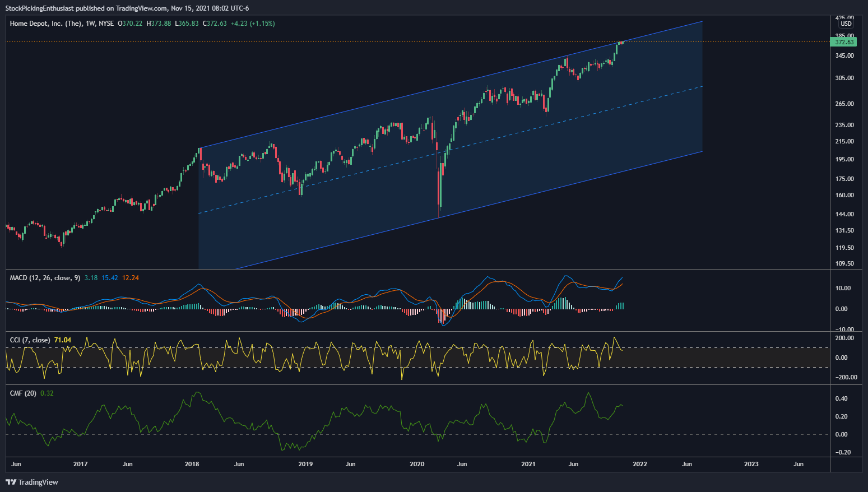Image resolution: width=868 pixels, height=492 pixels.
Task: Click the 119.50 price axis label
Action: pos(844,248)
